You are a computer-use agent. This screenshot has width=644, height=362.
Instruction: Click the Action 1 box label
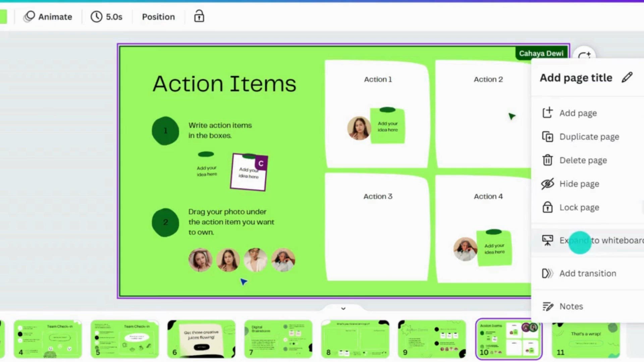click(x=378, y=79)
